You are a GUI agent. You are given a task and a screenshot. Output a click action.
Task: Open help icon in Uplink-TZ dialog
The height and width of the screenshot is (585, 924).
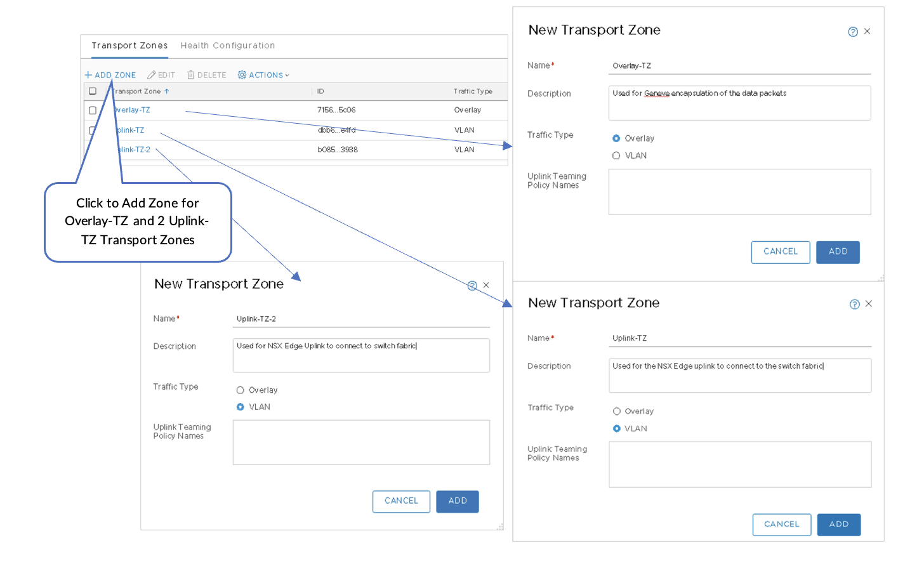tap(854, 305)
